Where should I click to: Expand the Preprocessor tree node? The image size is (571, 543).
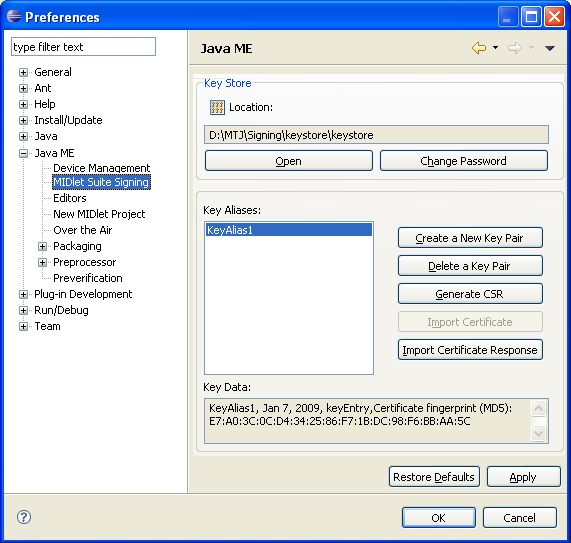pos(42,263)
